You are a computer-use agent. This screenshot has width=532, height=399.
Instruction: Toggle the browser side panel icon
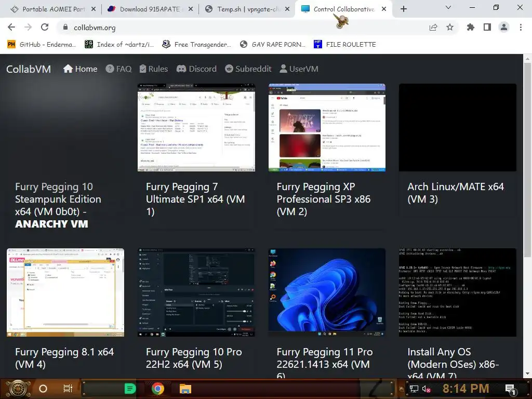point(487,27)
